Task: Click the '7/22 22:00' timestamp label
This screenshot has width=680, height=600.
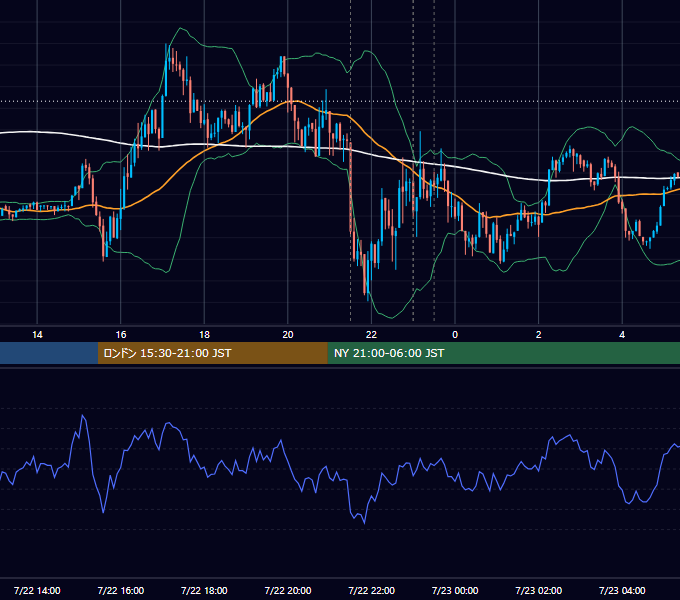Action: pos(371,590)
